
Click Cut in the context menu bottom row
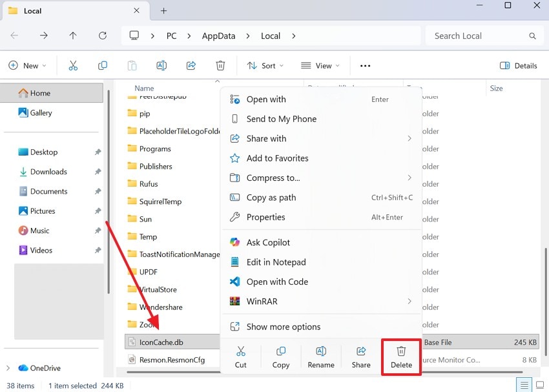click(240, 357)
